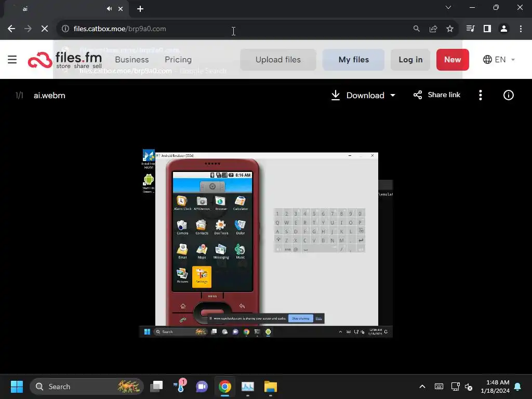The image size is (532, 399).
Task: Open the Pricing menu item
Action: pos(178,60)
